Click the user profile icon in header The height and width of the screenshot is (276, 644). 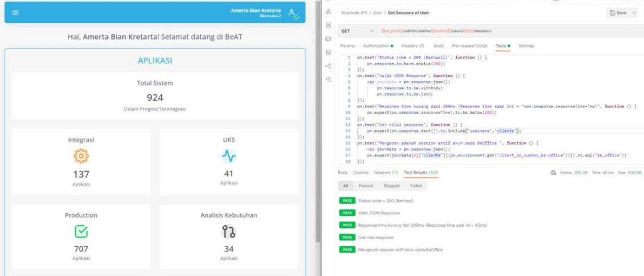[292, 12]
